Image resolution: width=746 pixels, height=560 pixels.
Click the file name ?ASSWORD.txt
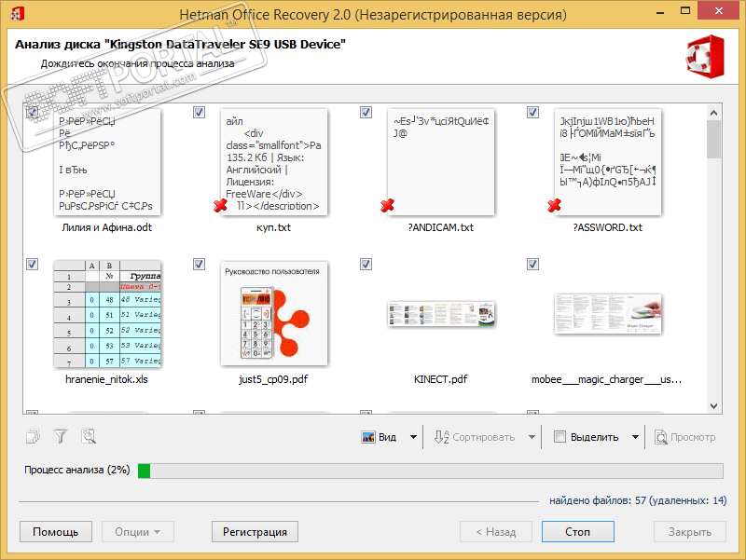pos(608,227)
